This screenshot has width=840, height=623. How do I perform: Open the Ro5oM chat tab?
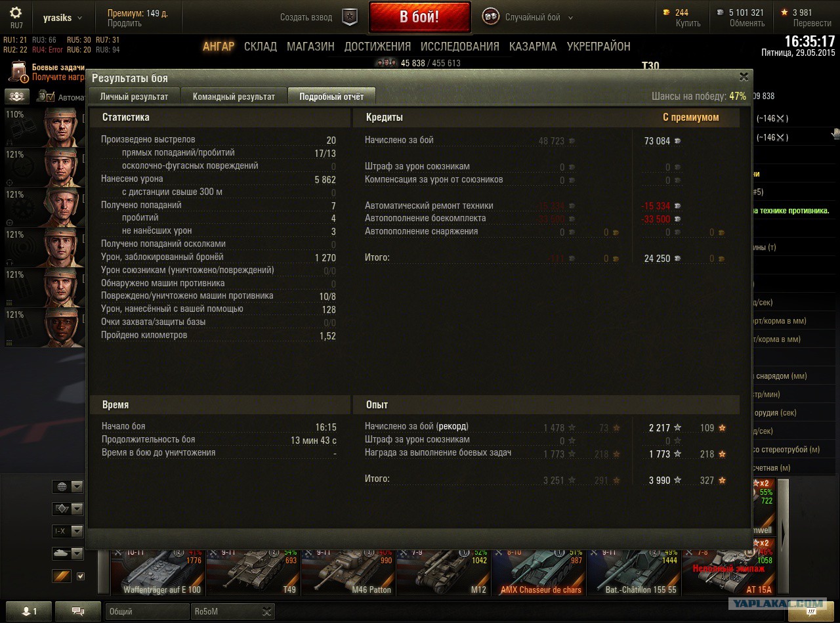point(233,612)
